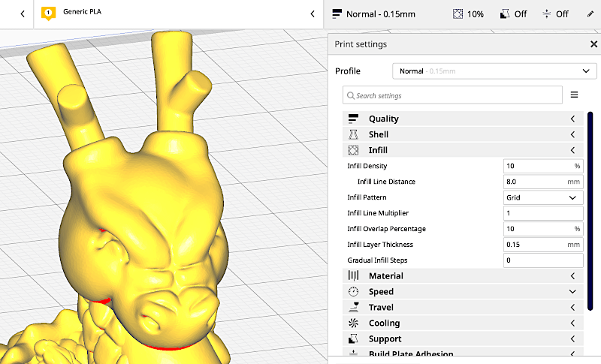Click the left arrow at far top-left

point(23,14)
